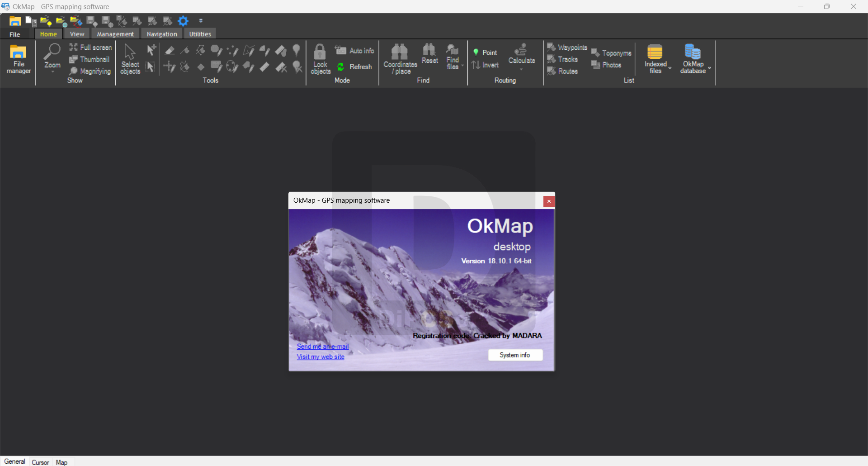Open the Routes list
868x466 pixels.
pyautogui.click(x=562, y=71)
